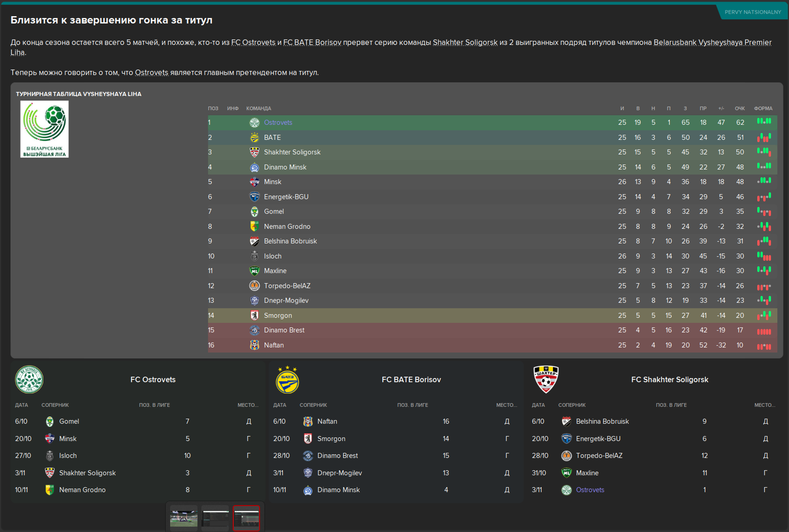
Task: Click the FC Shakhter Soligorsk large badge
Action: coord(546,379)
